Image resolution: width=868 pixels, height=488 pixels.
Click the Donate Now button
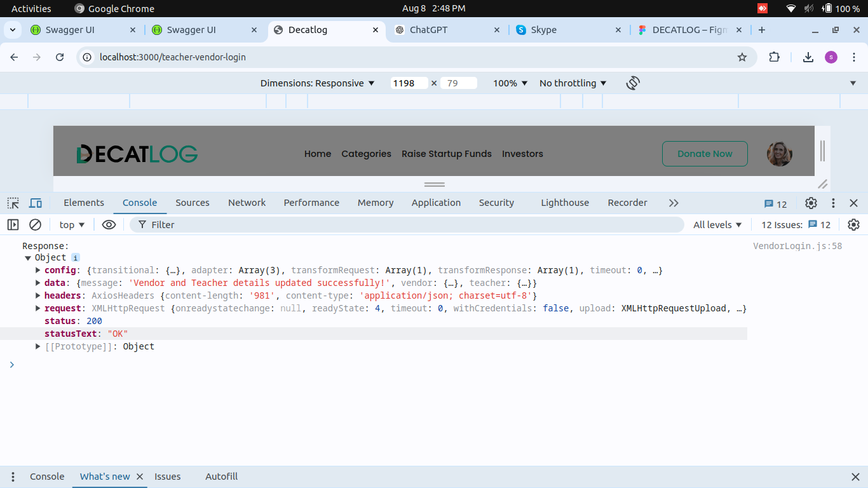coord(705,154)
